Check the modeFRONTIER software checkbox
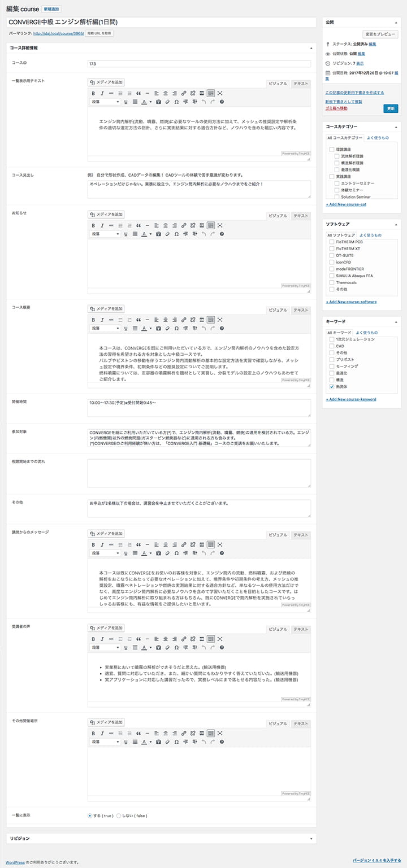 332,269
